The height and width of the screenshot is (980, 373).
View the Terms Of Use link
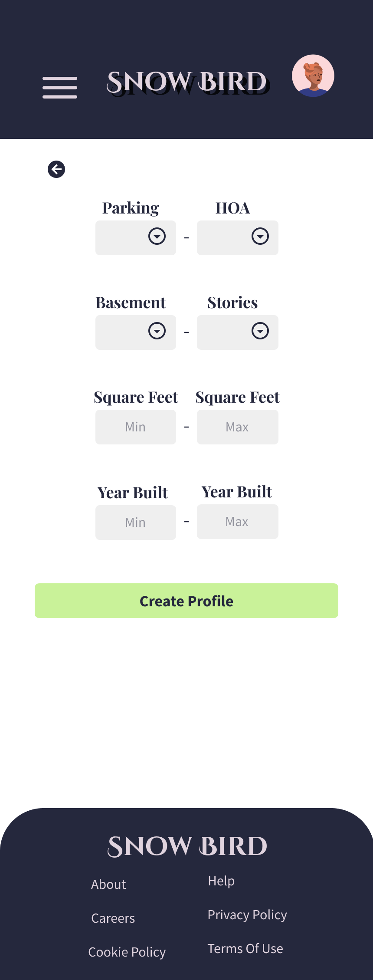[x=245, y=949]
